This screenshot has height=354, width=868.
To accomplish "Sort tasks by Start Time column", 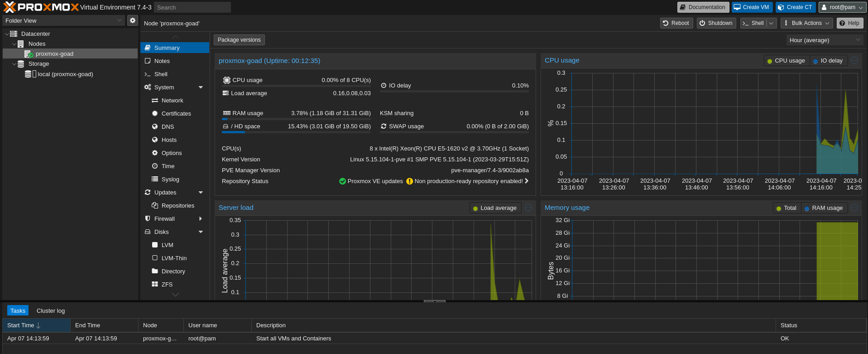I will (x=36, y=325).
